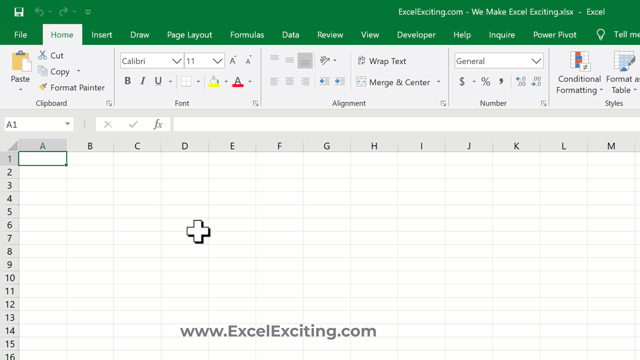Viewport: 640px width, 360px height.
Task: Expand underline style options
Action: click(170, 82)
